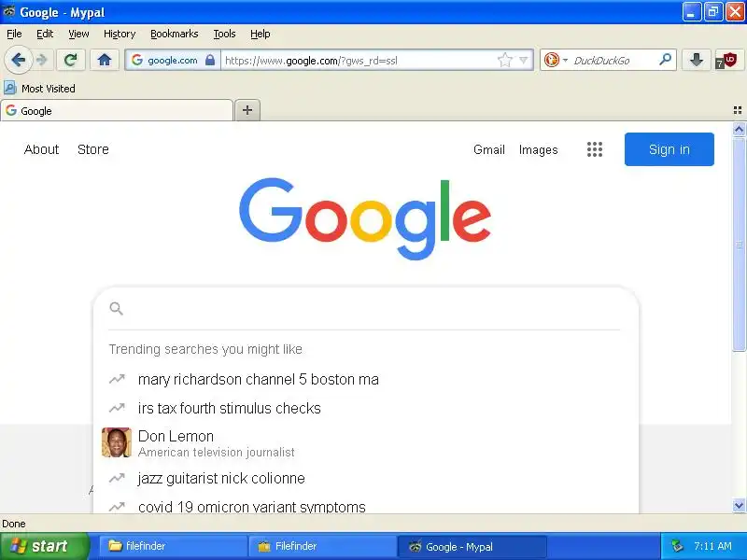Go to Google Images link
The height and width of the screenshot is (560, 747).
tap(539, 149)
